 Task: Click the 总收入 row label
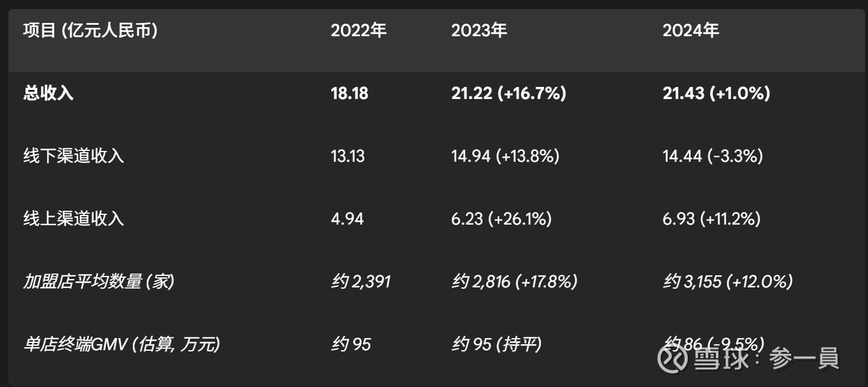[x=48, y=94]
